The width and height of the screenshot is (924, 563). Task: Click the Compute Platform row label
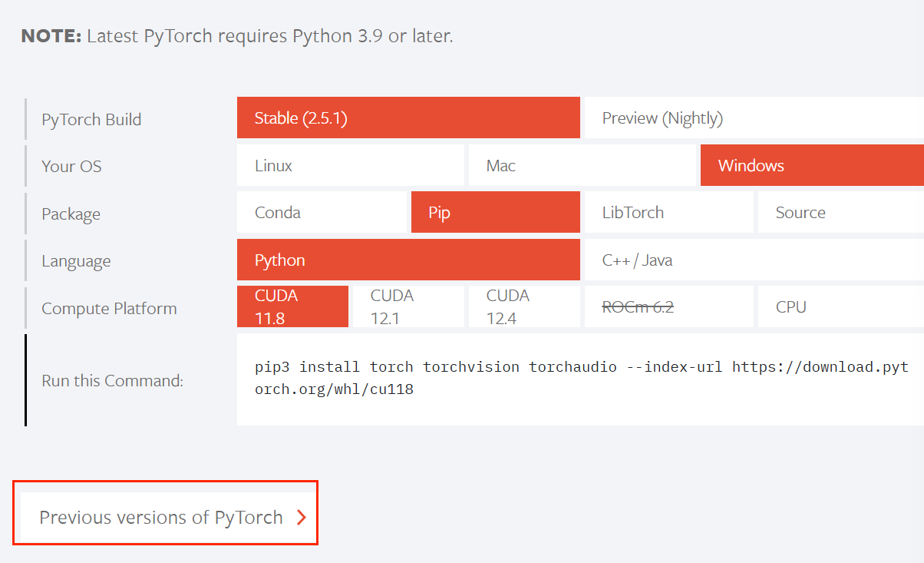109,308
